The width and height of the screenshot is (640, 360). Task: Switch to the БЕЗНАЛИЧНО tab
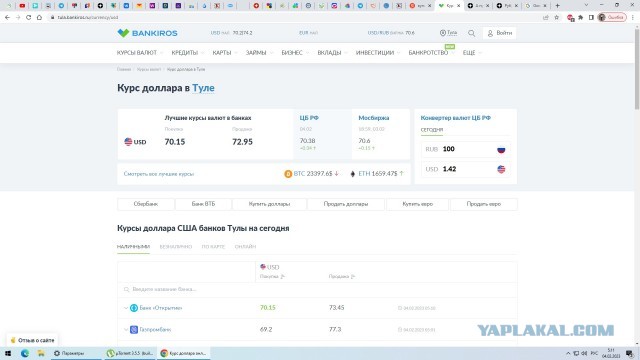click(x=176, y=247)
